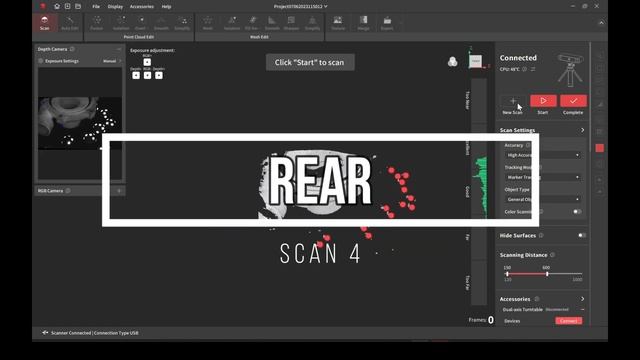Click Smooth under Point Cloud Edit
Viewport: 640px width, 360px height.
pyautogui.click(x=161, y=23)
